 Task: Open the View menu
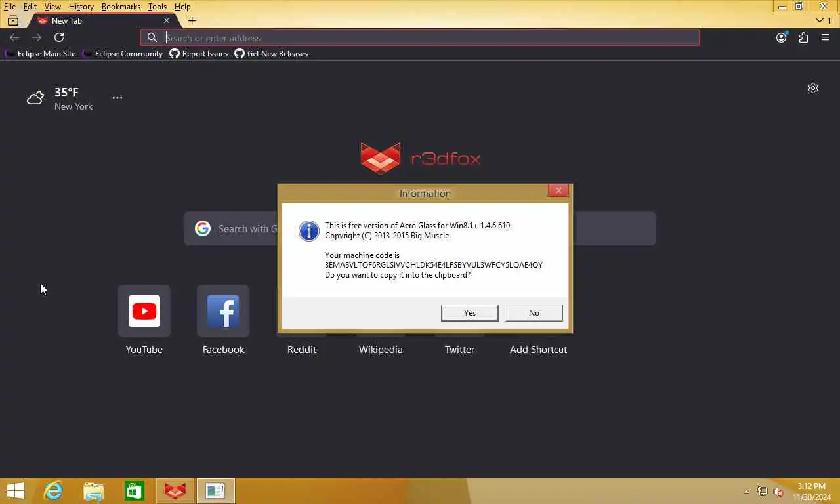point(52,7)
